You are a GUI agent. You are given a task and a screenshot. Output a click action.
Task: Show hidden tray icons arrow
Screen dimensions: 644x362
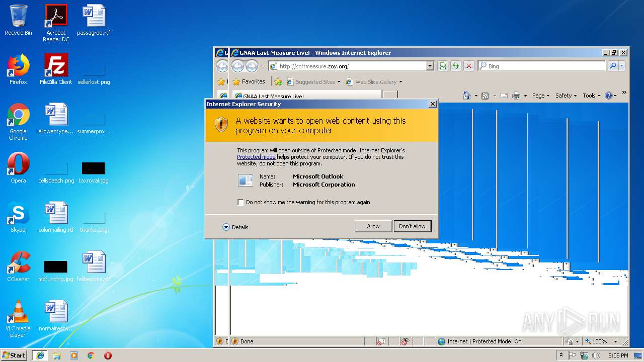click(561, 355)
